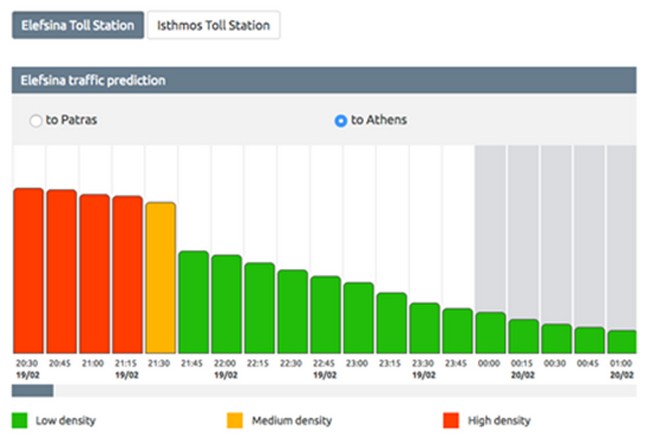
Task: Click the horizontal scrollbar thumb under chart
Action: [x=32, y=391]
